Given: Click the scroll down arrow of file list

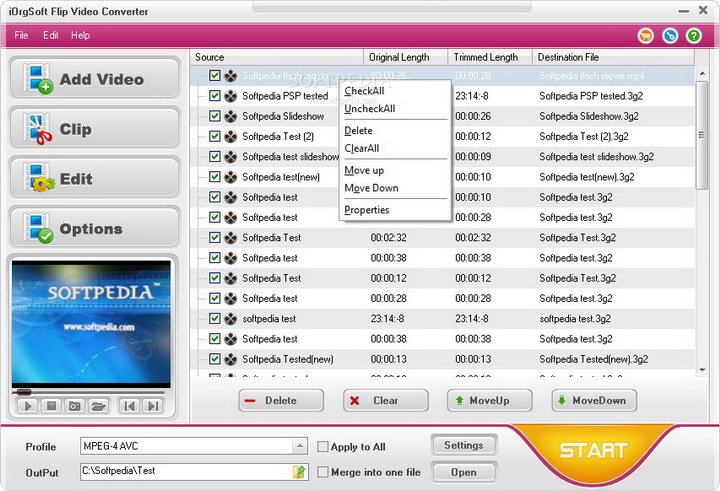Looking at the screenshot, I should [702, 370].
